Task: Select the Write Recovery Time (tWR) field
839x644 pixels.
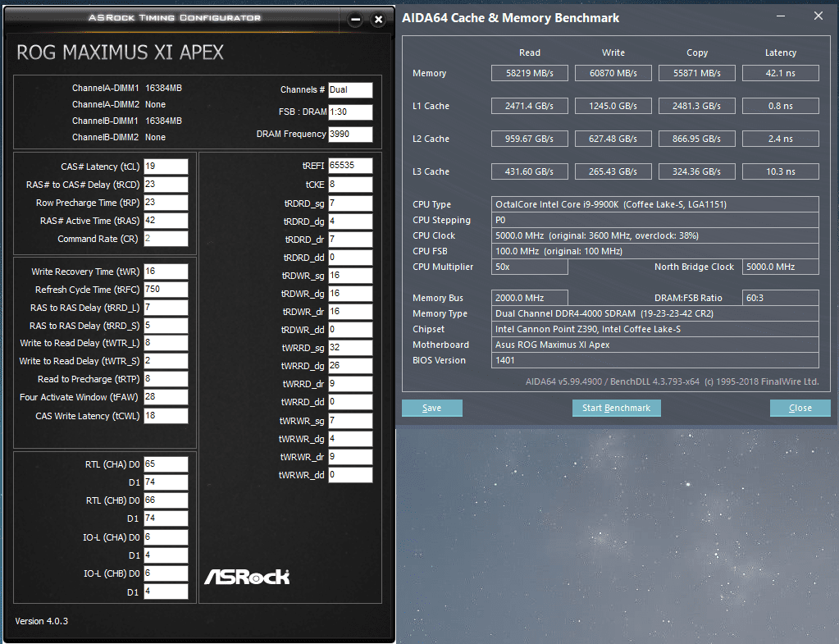Action: [x=166, y=272]
